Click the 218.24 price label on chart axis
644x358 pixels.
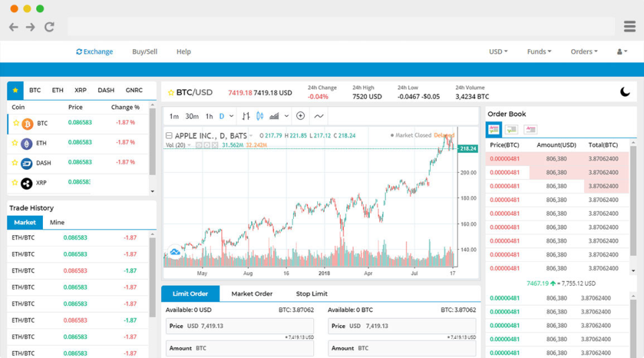(x=468, y=149)
